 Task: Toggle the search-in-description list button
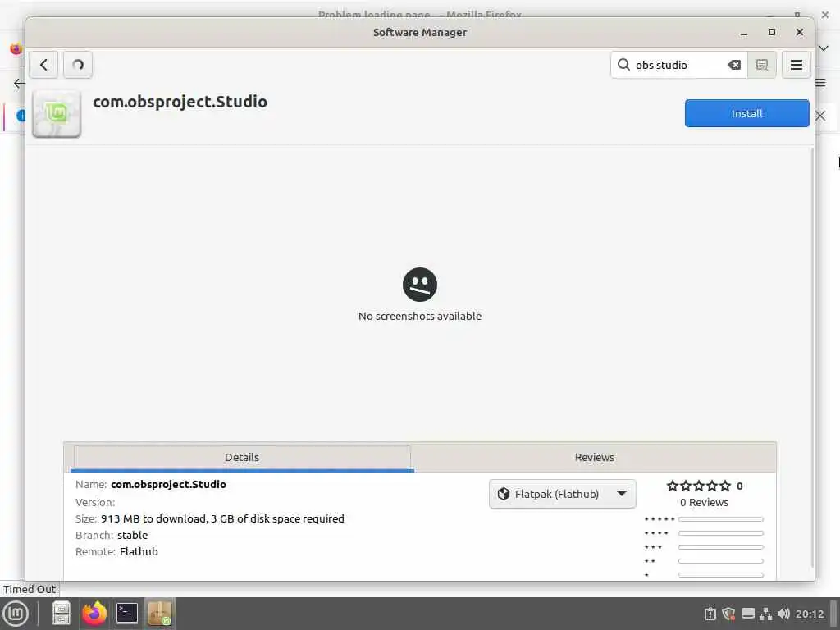click(762, 65)
